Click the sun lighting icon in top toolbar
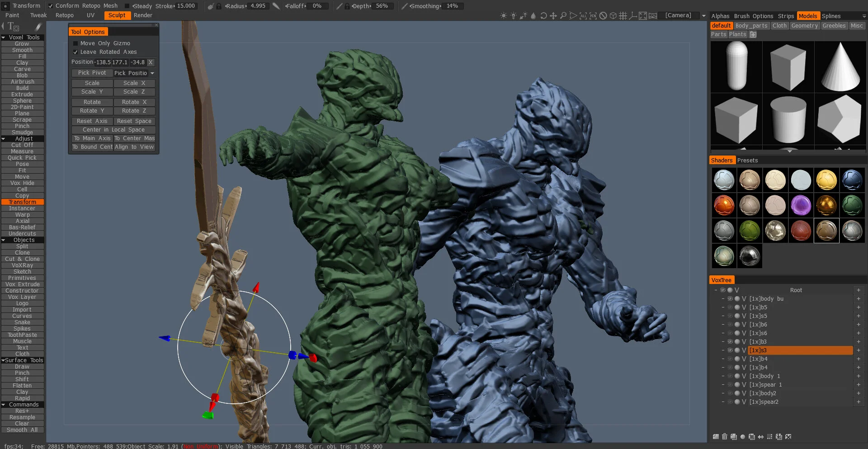Viewport: 868px width, 449px height. (x=504, y=16)
